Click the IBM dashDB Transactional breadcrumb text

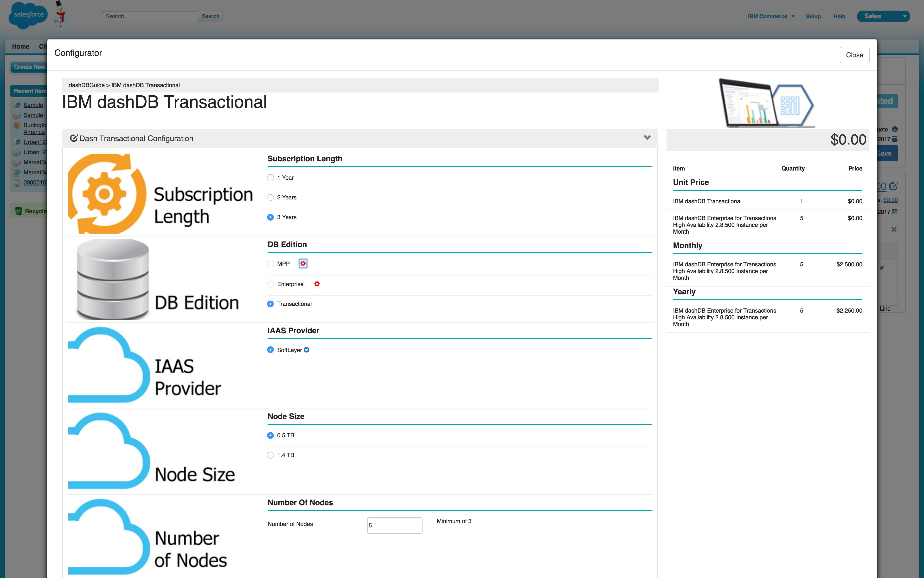click(x=146, y=85)
